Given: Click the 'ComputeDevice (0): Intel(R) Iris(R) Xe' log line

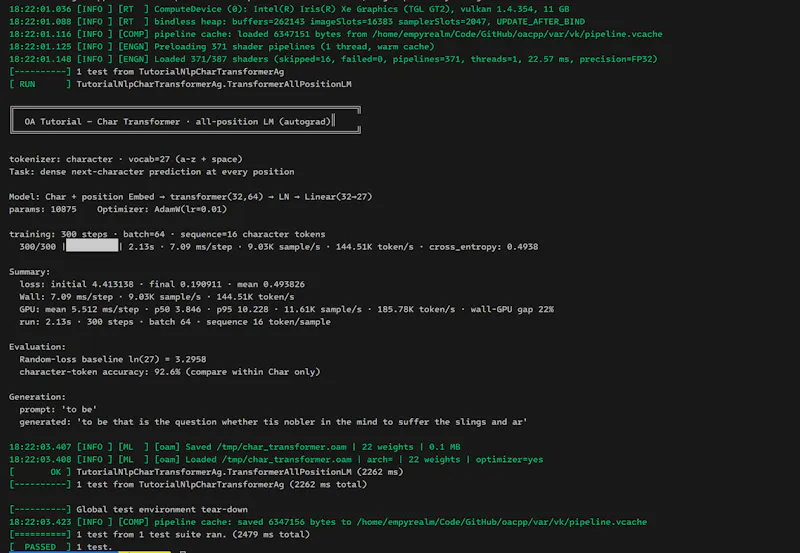Looking at the screenshot, I should point(289,9).
